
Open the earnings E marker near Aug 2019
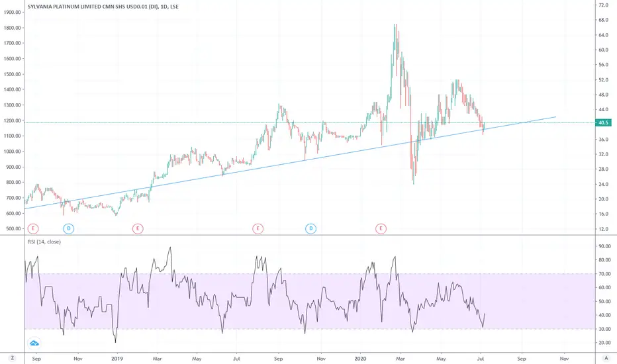pyautogui.click(x=258, y=228)
